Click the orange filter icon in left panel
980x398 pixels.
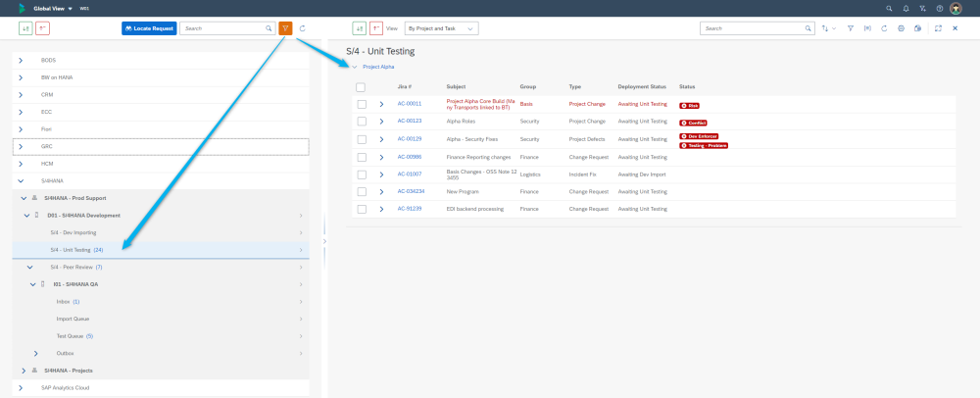(x=285, y=28)
